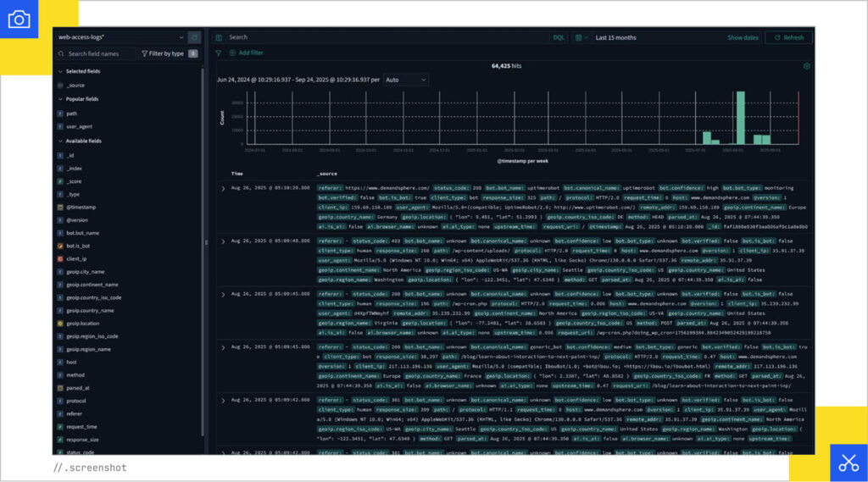The width and height of the screenshot is (868, 482).
Task: Click the type icon of the path field
Action: coord(60,114)
